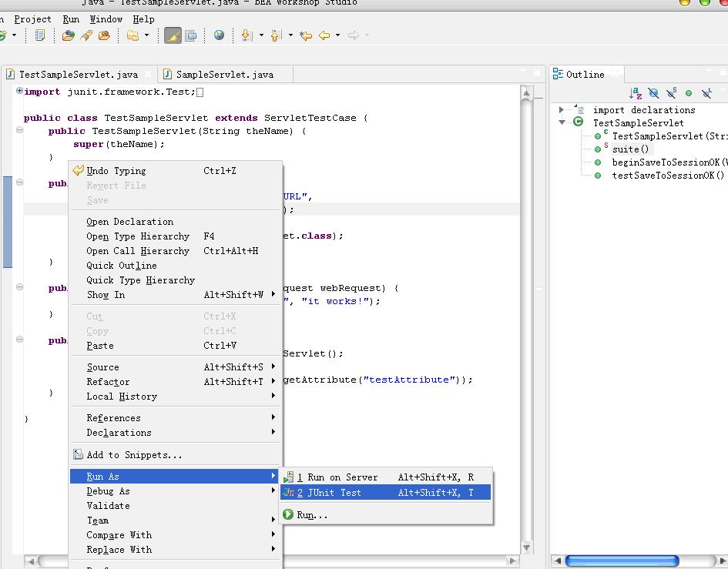Expand import declarations in Outline tree
This screenshot has height=569, width=728.
coord(561,110)
